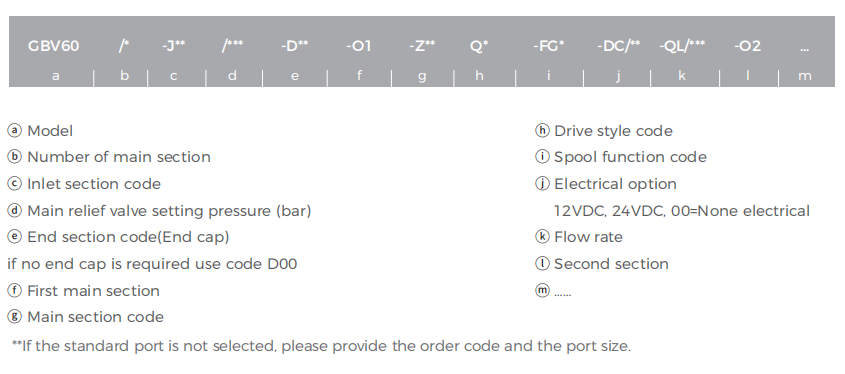Click circled e next to End section code

pyautogui.click(x=15, y=237)
